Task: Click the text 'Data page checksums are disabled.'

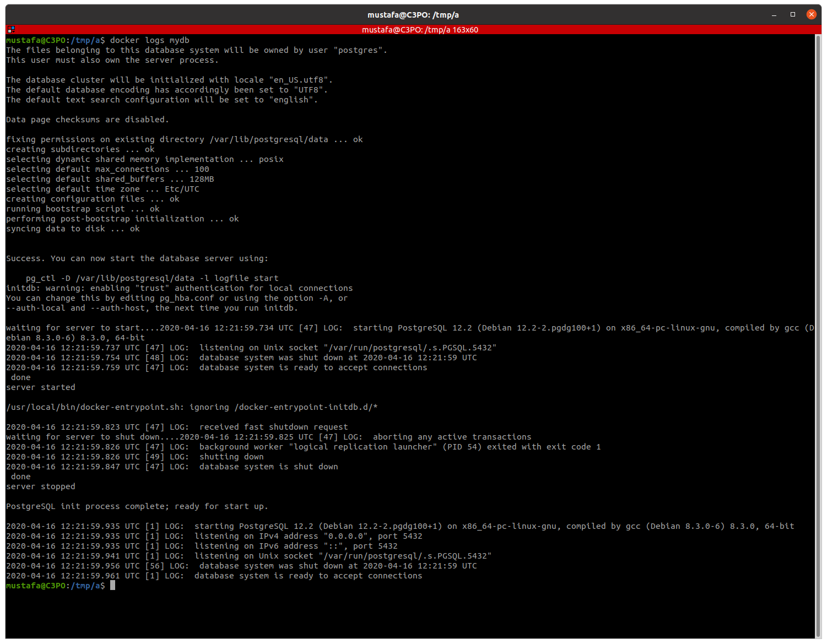Action: [88, 120]
